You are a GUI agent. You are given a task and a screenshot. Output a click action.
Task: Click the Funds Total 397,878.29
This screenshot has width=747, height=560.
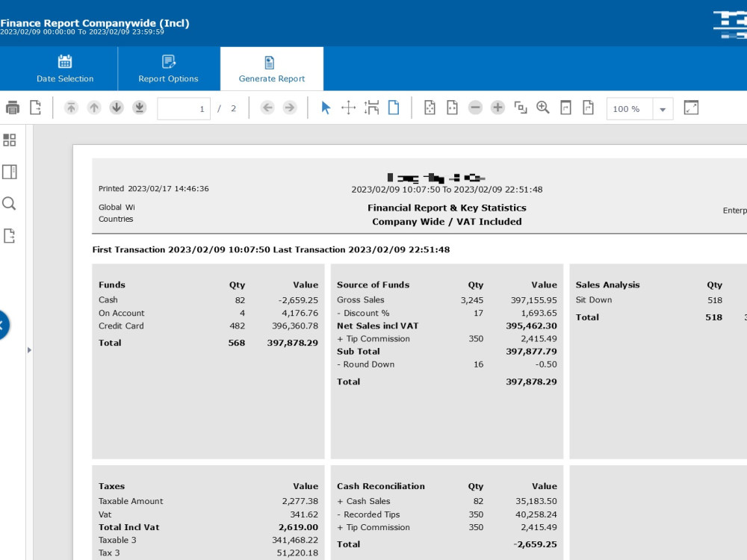click(293, 343)
